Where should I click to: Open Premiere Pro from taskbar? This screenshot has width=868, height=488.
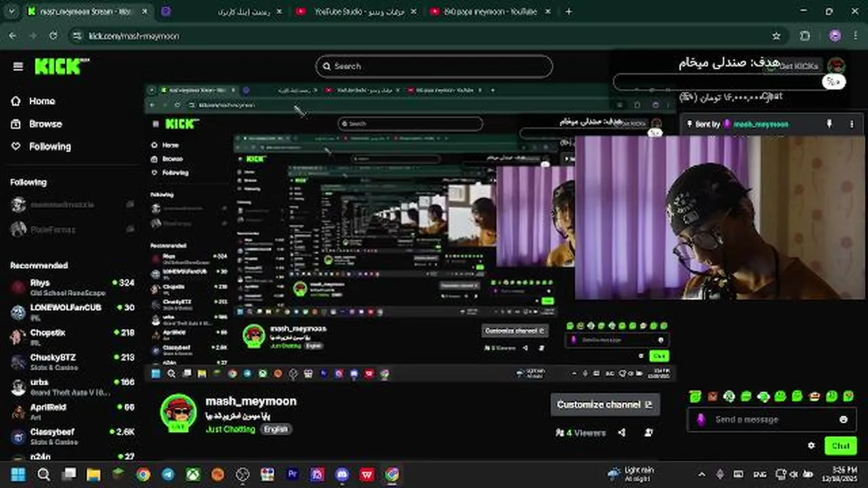pyautogui.click(x=292, y=474)
